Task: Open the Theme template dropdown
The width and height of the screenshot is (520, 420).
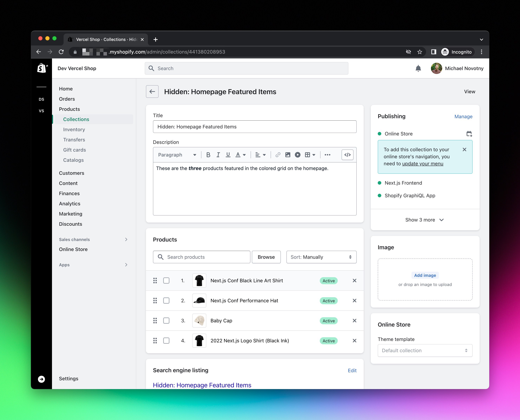Action: click(x=425, y=351)
